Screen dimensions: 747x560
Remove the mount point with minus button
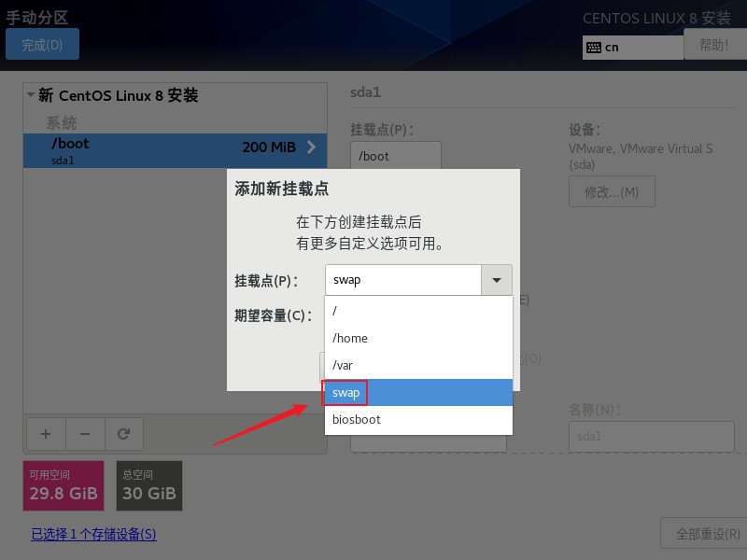click(x=85, y=434)
